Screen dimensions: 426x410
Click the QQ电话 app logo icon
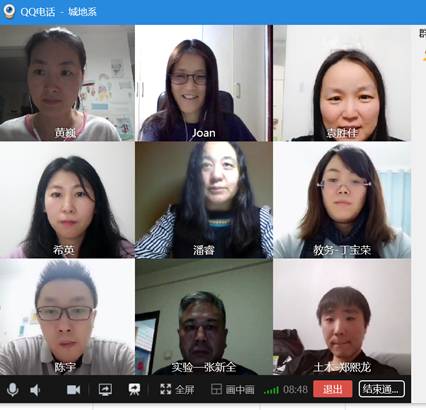click(x=9, y=12)
